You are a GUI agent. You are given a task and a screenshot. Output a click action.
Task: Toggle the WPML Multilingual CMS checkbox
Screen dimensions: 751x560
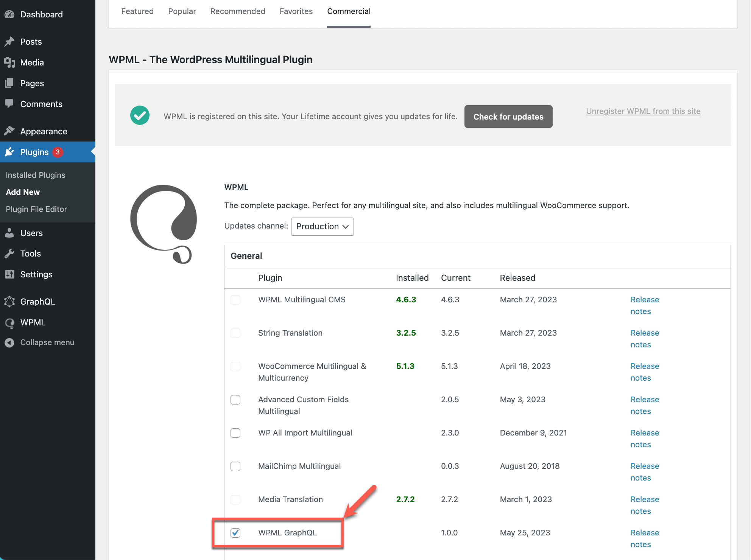[x=235, y=300]
